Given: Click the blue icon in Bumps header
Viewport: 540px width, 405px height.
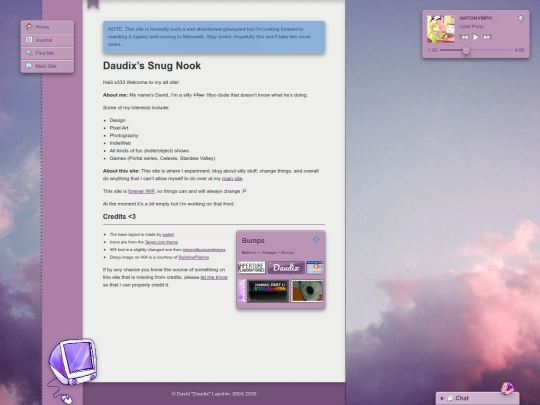Looking at the screenshot, I should (x=316, y=239).
